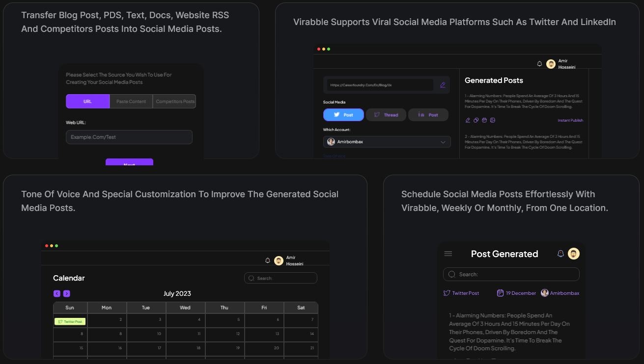Select calendar day 17
The width and height of the screenshot is (644, 364).
point(146,349)
